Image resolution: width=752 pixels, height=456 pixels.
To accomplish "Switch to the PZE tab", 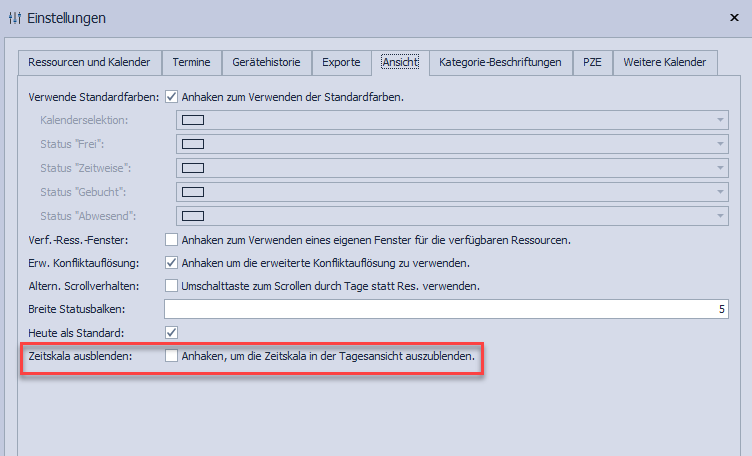I will pyautogui.click(x=592, y=62).
